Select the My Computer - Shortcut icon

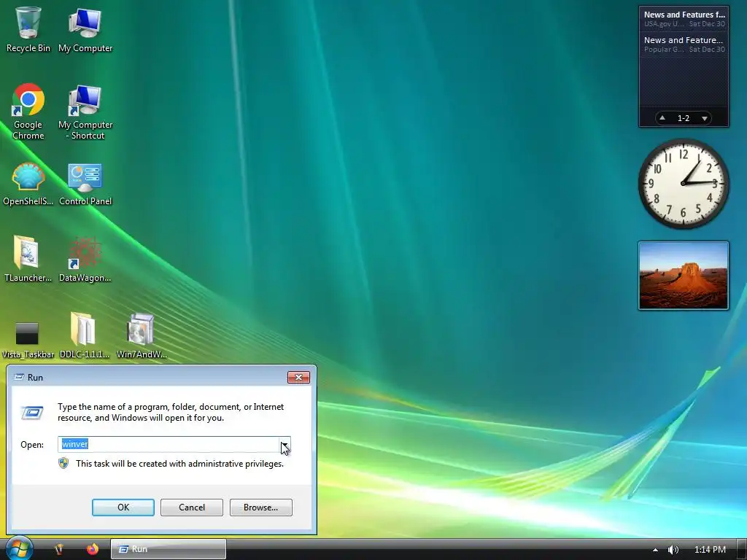pos(85,112)
